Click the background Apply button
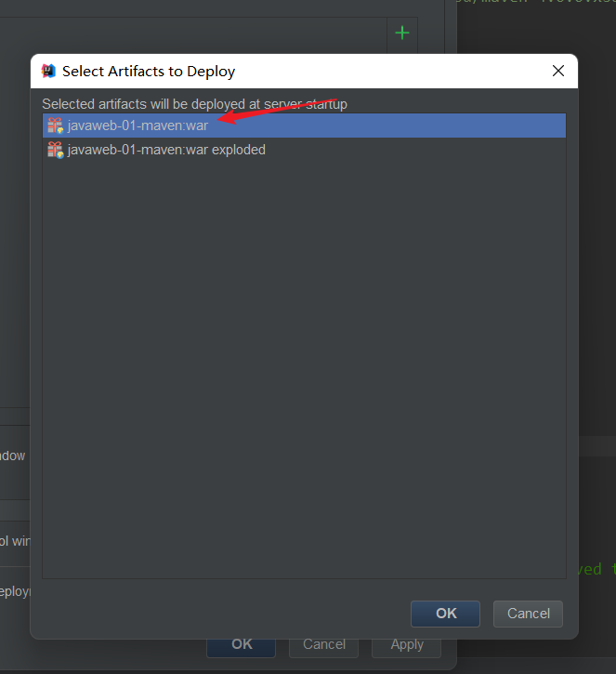616x674 pixels. point(406,648)
